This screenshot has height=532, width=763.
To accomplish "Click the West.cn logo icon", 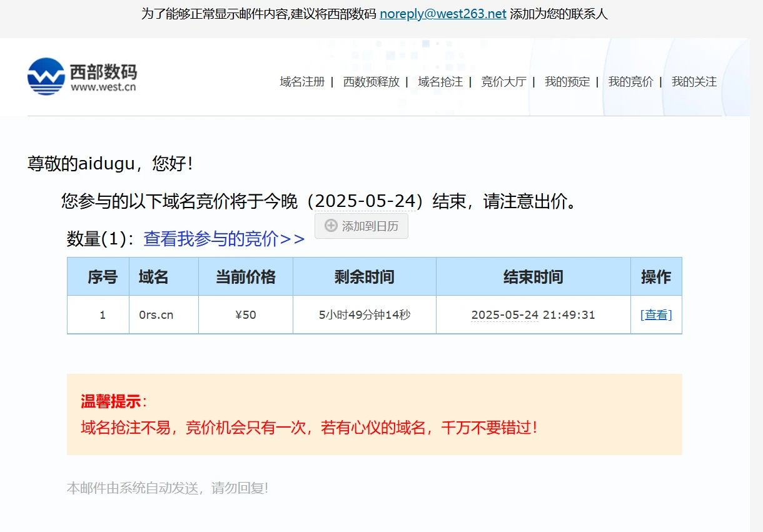I will 46,76.
